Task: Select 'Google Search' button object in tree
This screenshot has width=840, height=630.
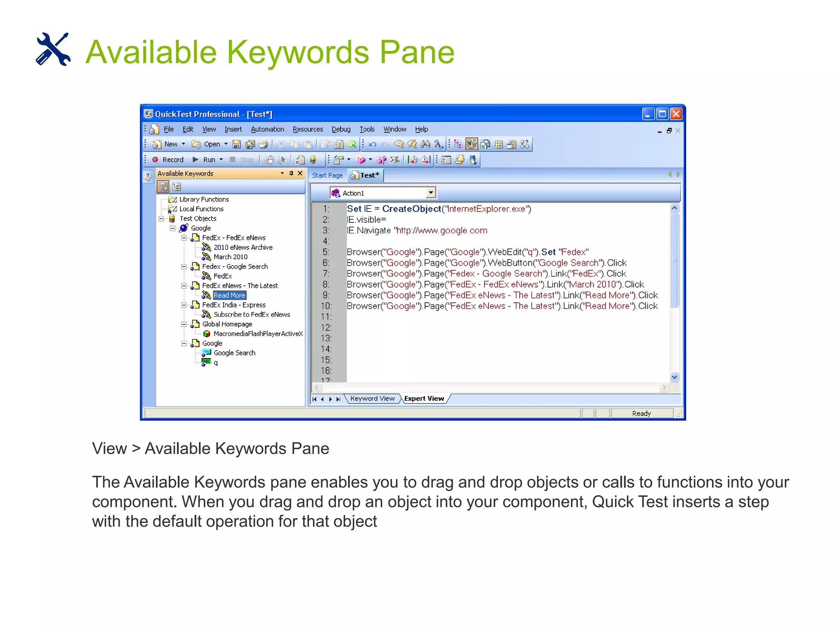Action: coord(234,353)
